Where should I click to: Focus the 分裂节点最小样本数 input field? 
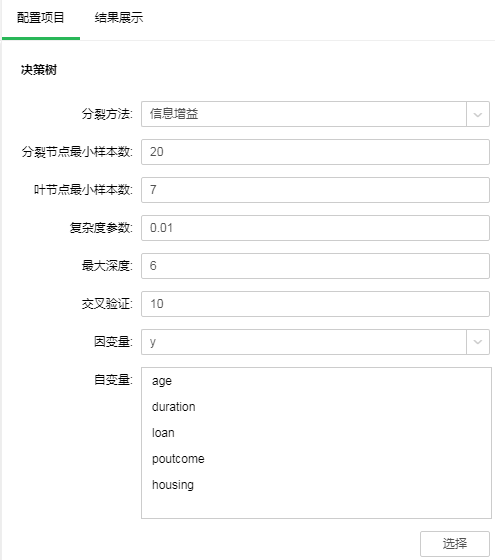(315, 152)
